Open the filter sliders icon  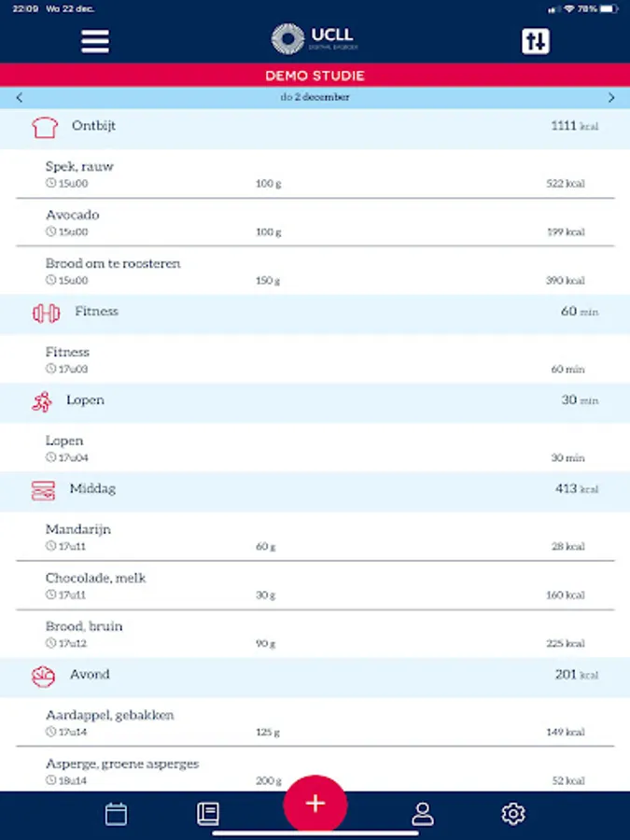click(x=536, y=41)
